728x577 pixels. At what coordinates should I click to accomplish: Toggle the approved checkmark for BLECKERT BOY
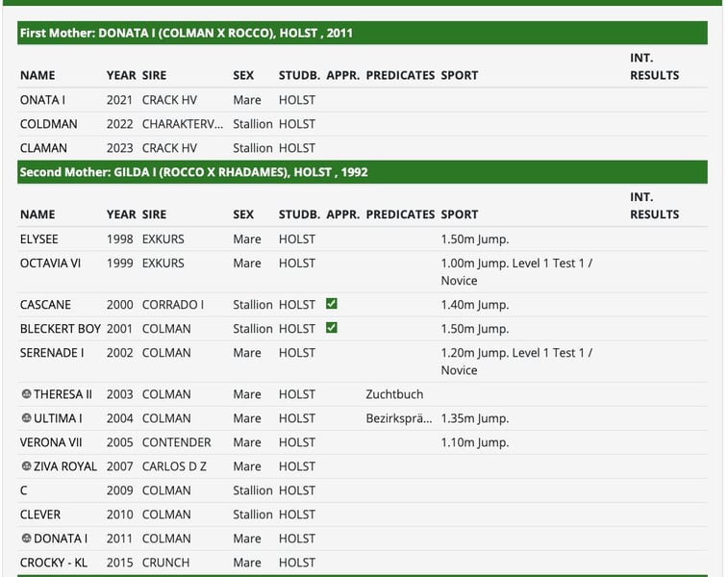coord(332,328)
